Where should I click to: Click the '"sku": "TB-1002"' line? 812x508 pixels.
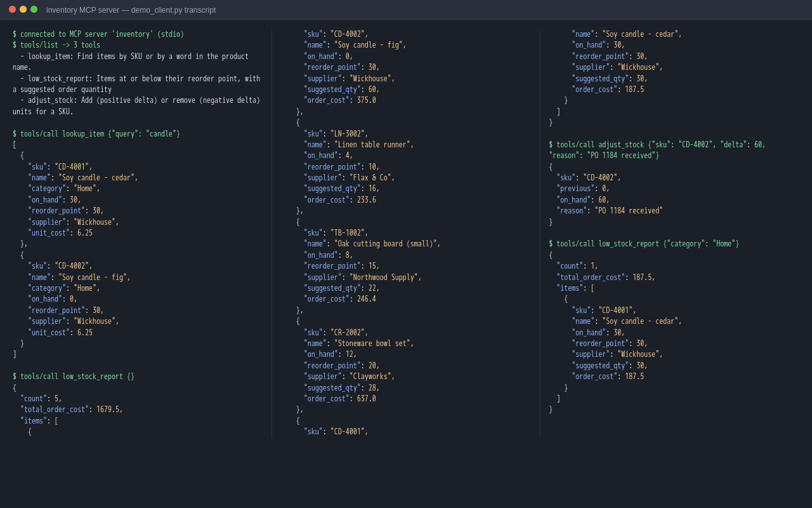[336, 233]
